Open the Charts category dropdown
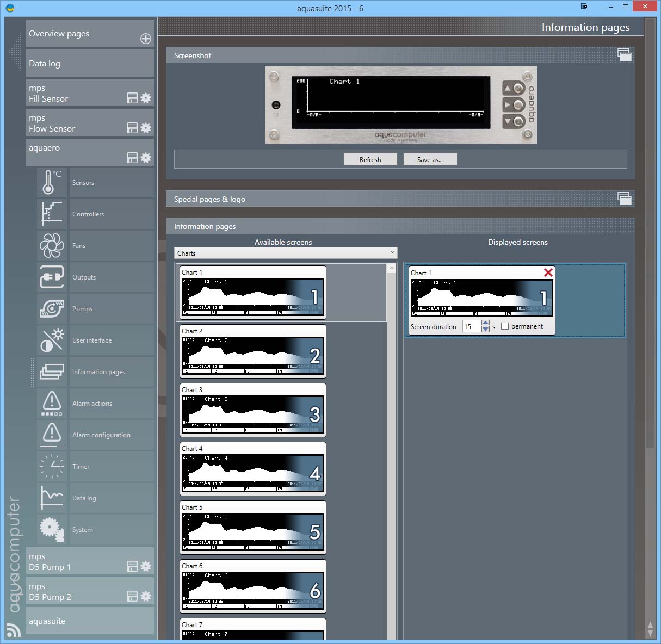The image size is (661, 644). pos(286,253)
